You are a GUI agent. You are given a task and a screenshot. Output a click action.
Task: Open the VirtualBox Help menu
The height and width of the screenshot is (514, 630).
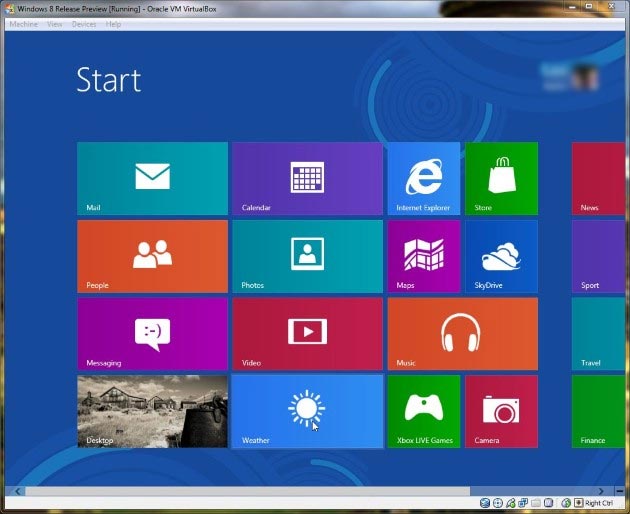[x=113, y=24]
